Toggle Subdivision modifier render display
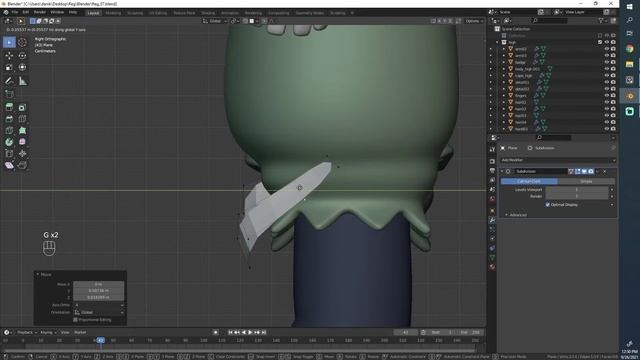The width and height of the screenshot is (640, 360). (591, 171)
